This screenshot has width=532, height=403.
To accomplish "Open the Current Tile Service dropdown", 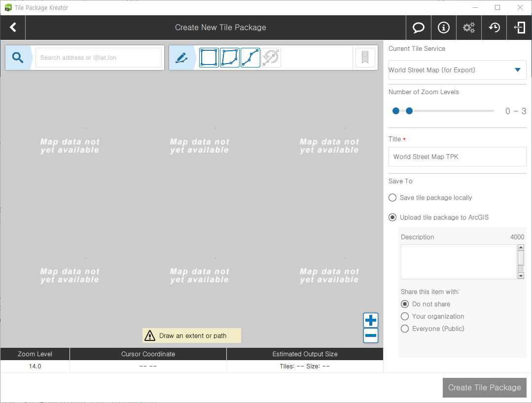I will [x=457, y=70].
